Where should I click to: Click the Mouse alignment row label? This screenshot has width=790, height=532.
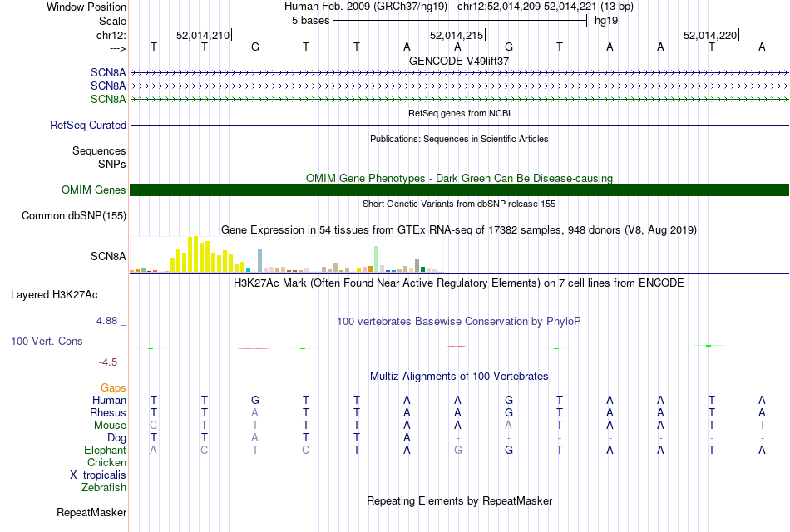pos(110,426)
